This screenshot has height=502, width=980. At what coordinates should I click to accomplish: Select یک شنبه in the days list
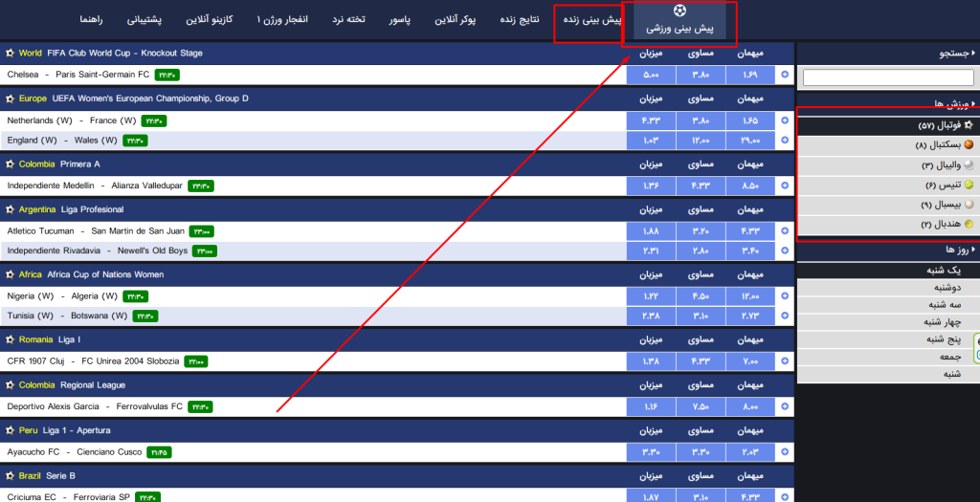pos(888,271)
